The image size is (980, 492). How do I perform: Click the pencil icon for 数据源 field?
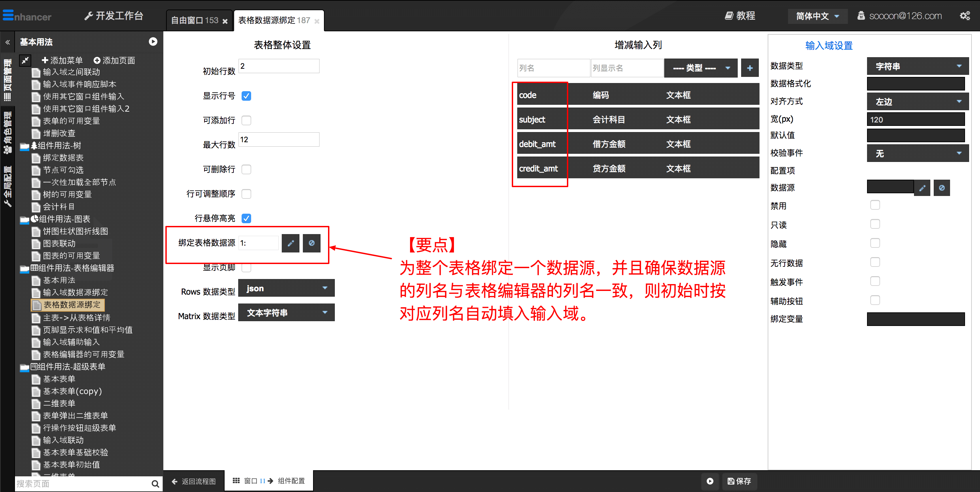[922, 188]
